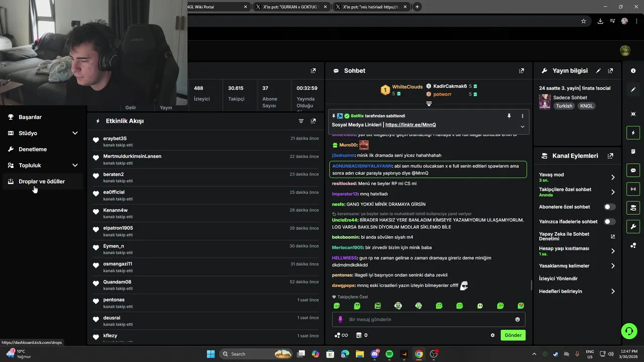Click channel points icon in rail
Screen dimensions: 644x362
(x=633, y=245)
